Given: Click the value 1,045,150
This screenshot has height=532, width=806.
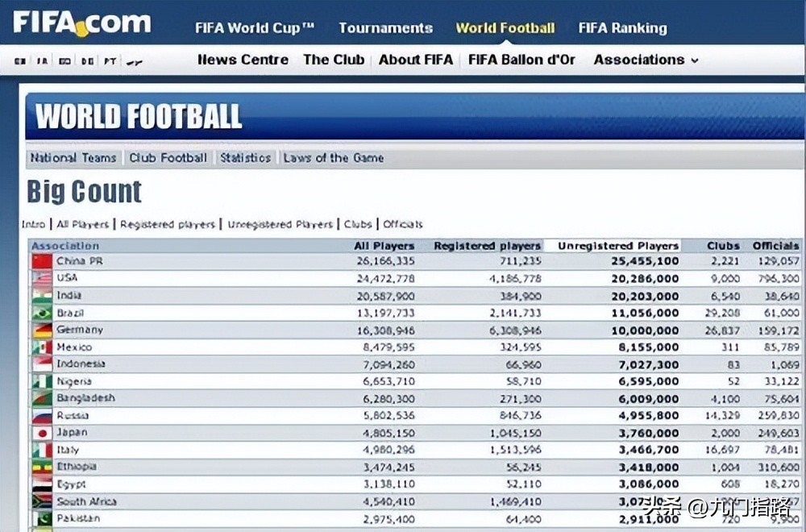Looking at the screenshot, I should coord(516,433).
